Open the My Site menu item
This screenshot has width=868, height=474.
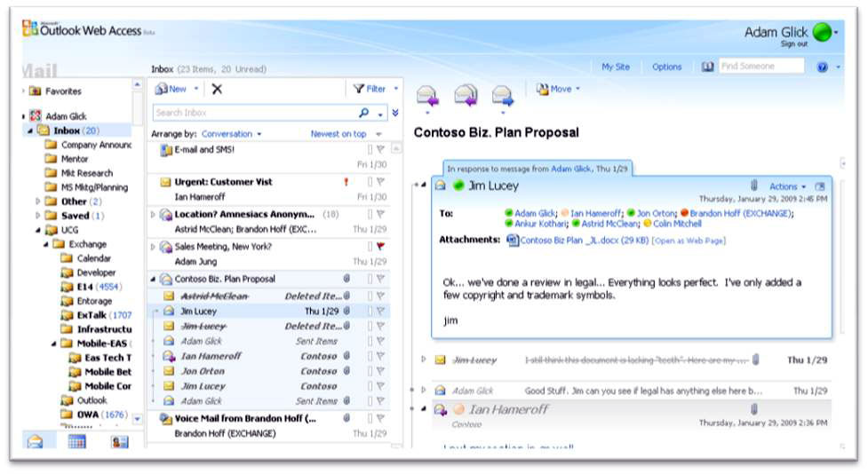tap(616, 67)
